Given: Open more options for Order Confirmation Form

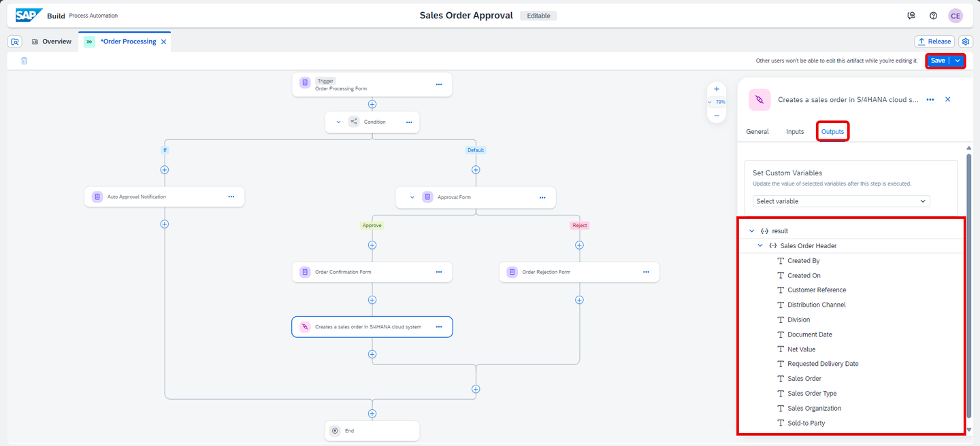Looking at the screenshot, I should (439, 272).
